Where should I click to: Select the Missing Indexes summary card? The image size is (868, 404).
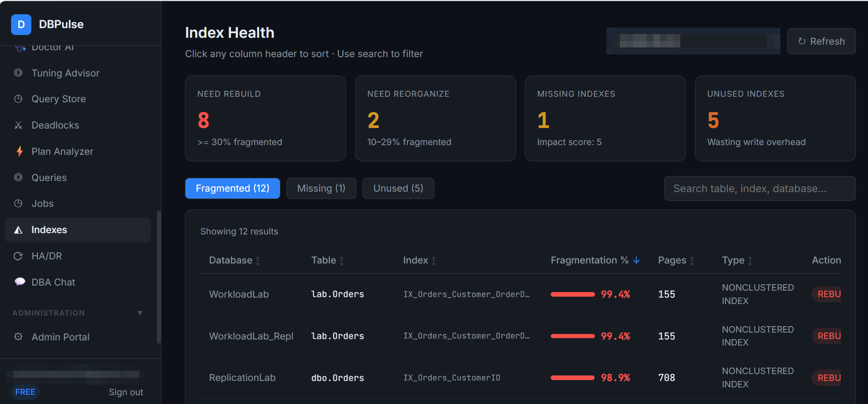pyautogui.click(x=605, y=118)
